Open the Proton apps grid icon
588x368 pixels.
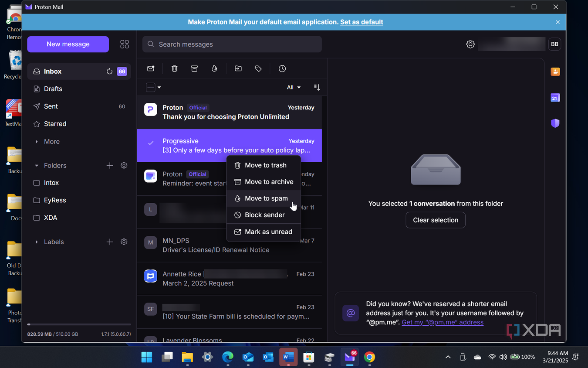click(125, 44)
